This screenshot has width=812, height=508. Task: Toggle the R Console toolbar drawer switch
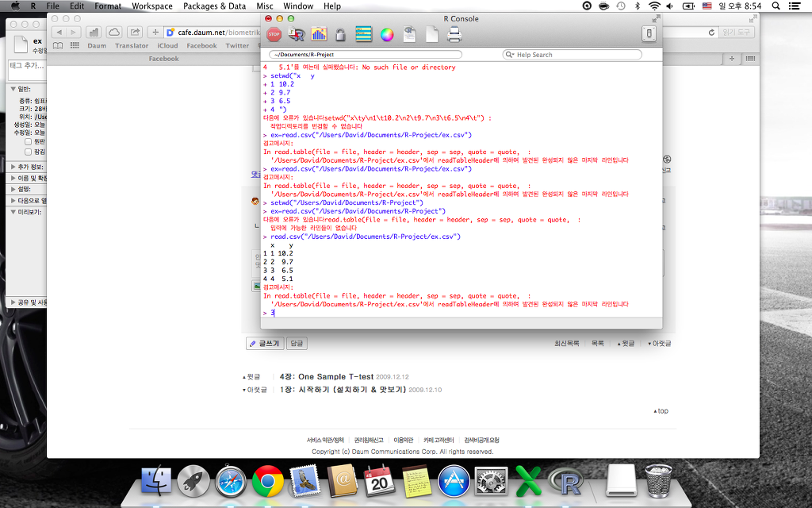[x=649, y=34]
